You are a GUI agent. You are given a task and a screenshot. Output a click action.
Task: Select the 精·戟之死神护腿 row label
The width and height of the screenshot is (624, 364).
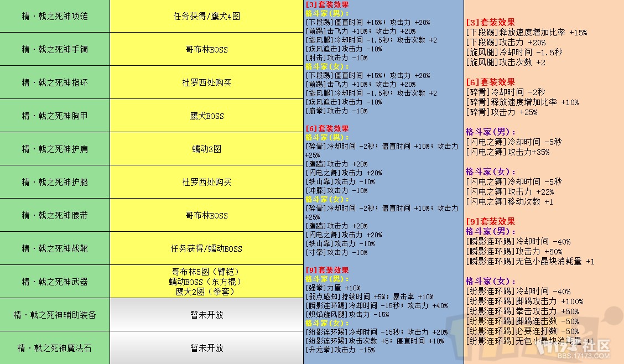[55, 182]
